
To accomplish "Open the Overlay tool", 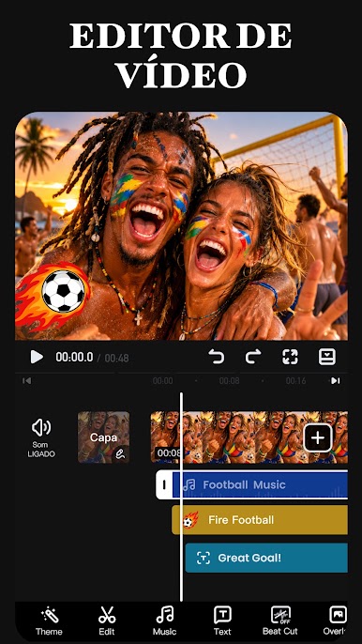I will [x=339, y=621].
